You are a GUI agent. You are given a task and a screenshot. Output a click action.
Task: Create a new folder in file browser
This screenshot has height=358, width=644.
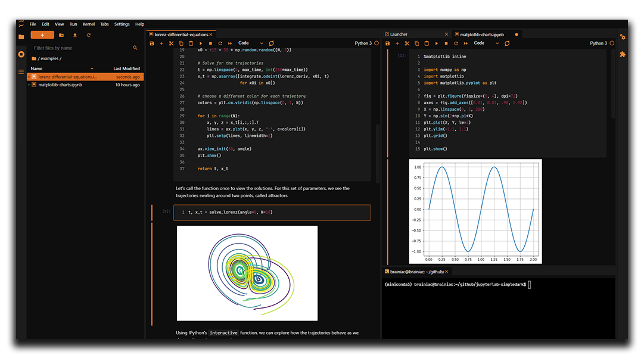click(x=61, y=35)
